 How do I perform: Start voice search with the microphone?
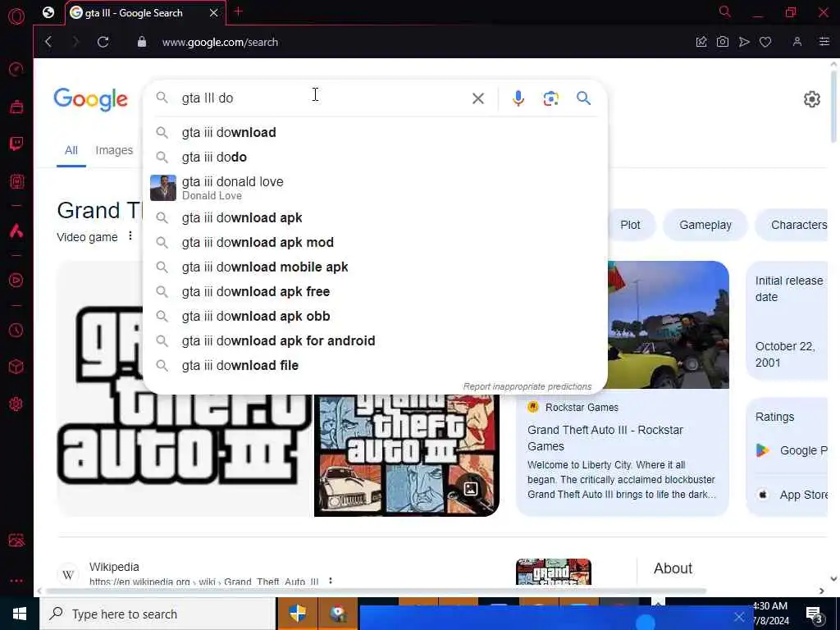click(518, 98)
